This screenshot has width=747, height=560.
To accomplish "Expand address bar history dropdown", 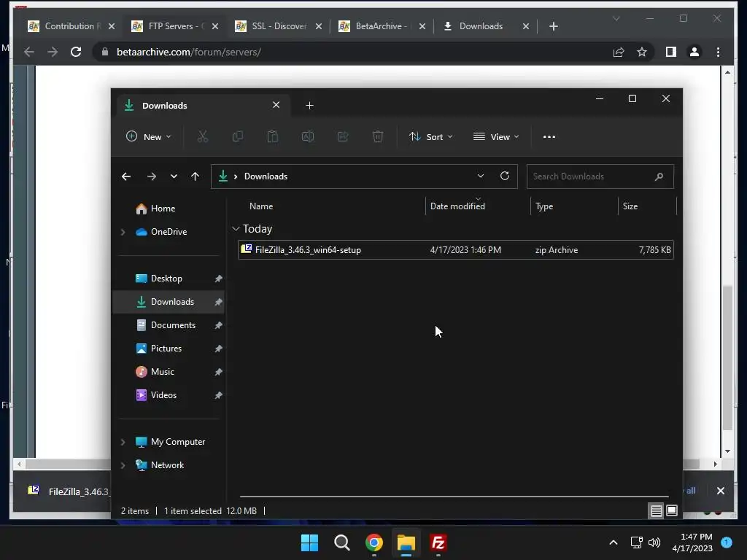I will coord(481,176).
